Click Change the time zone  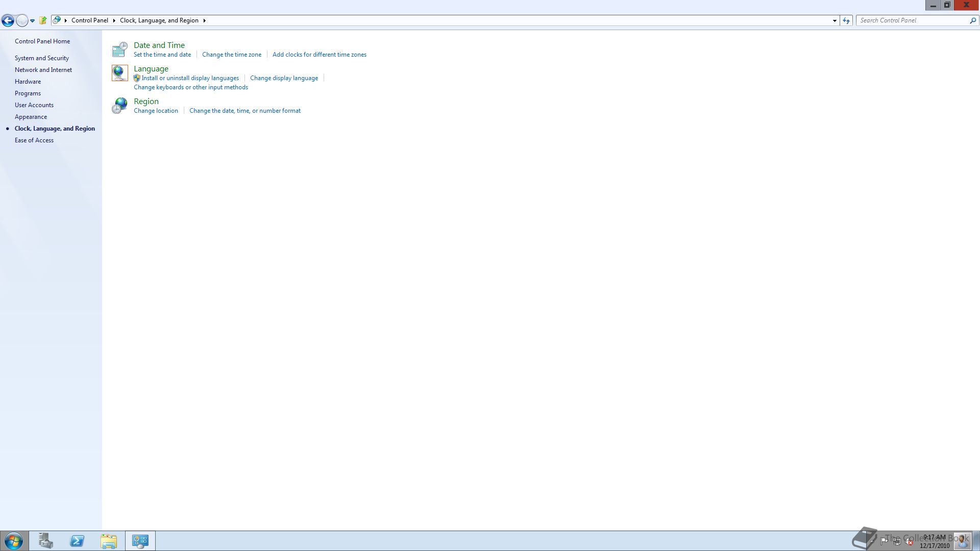(232, 55)
